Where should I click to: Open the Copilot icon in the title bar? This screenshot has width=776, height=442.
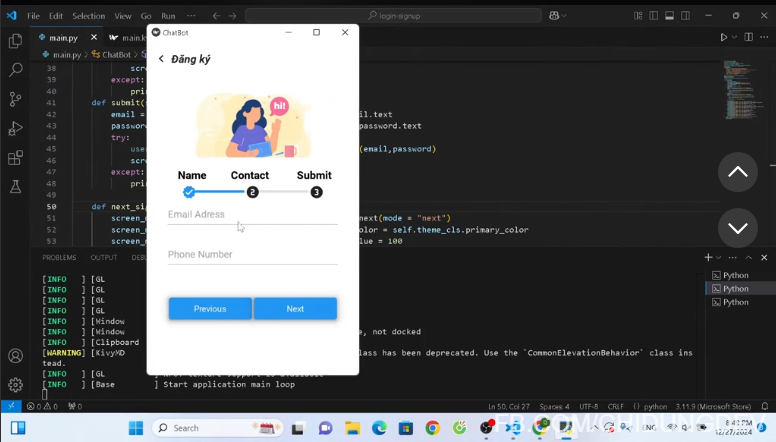(554, 16)
